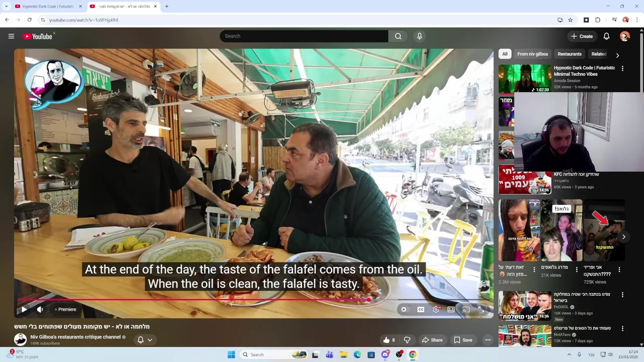Next Shorts in the shelf
This screenshot has width=644, height=362.
tap(623, 237)
